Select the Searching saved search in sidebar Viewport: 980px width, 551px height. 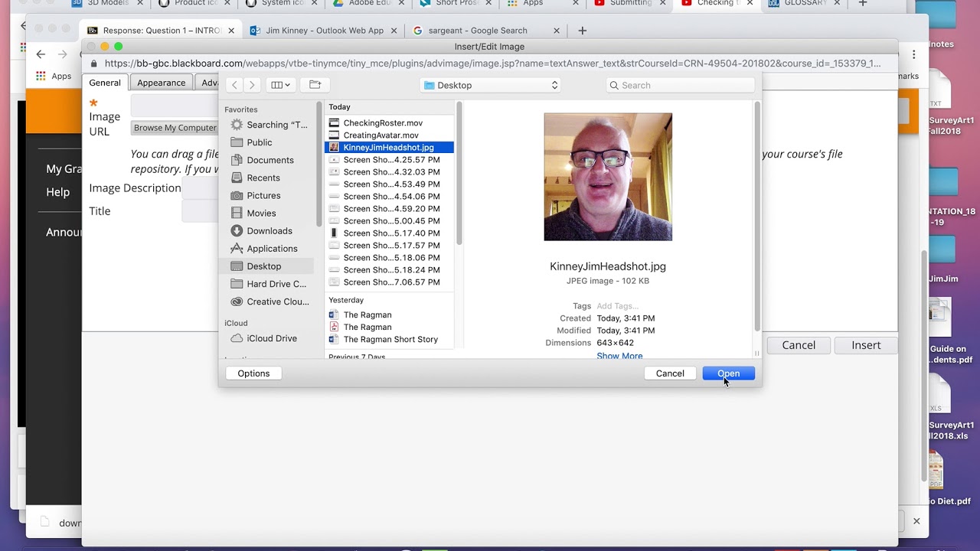269,125
